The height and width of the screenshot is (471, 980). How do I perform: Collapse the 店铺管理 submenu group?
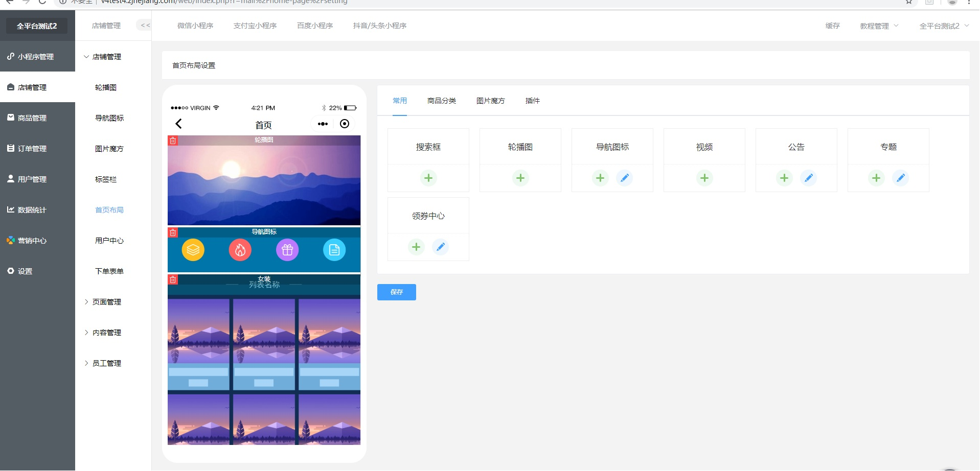(102, 57)
